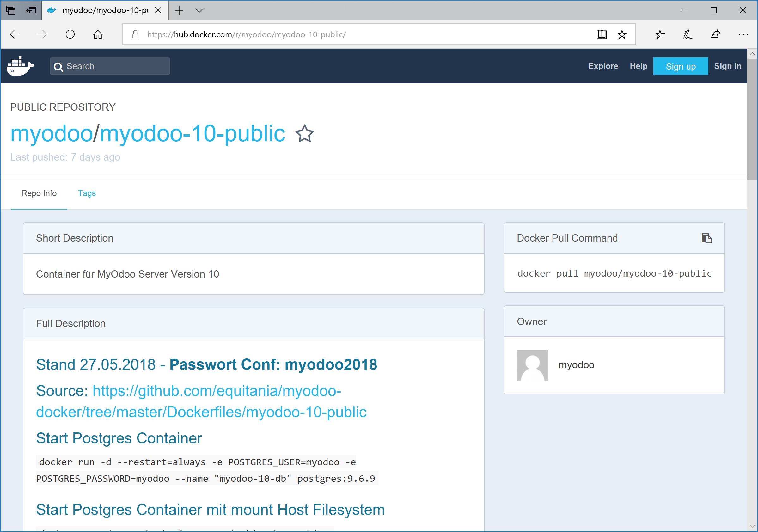758x532 pixels.
Task: Select the Repo Info tab
Action: pyautogui.click(x=39, y=193)
